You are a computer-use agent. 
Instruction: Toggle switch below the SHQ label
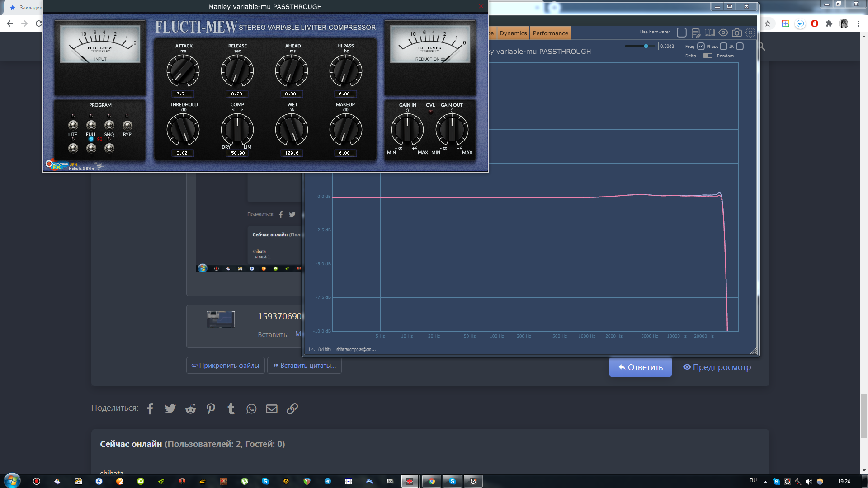point(109,148)
